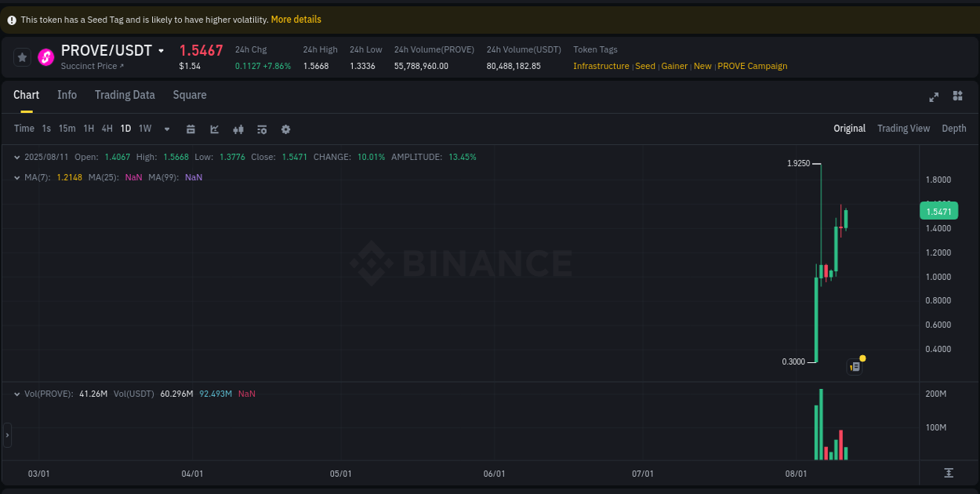980x494 pixels.
Task: Collapse the OHLC info row chevron
Action: point(16,157)
